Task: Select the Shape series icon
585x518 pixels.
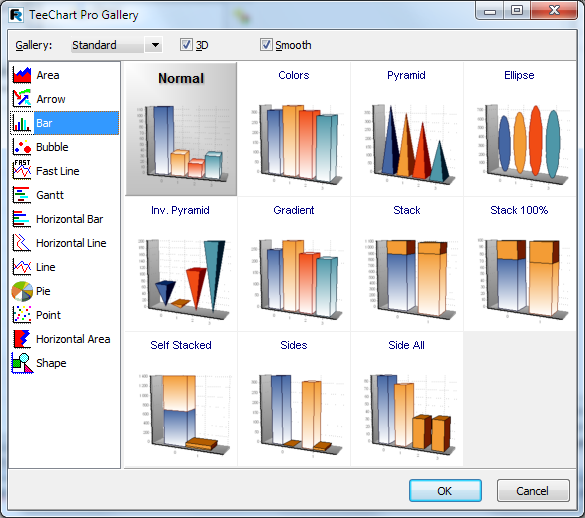Action: point(22,363)
